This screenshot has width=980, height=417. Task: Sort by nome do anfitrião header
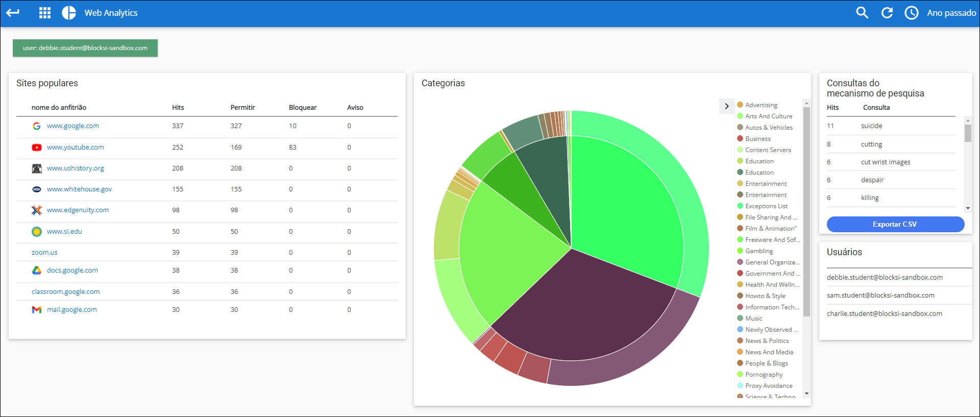[59, 108]
